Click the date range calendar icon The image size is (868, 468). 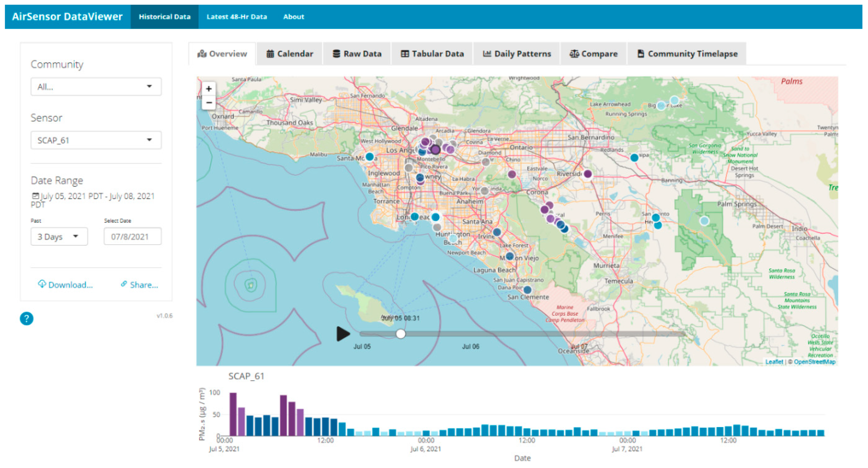coord(35,196)
